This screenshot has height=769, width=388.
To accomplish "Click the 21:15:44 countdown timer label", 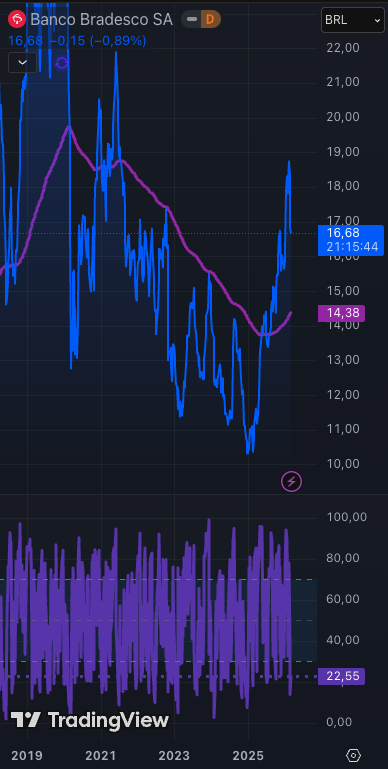I will [352, 247].
